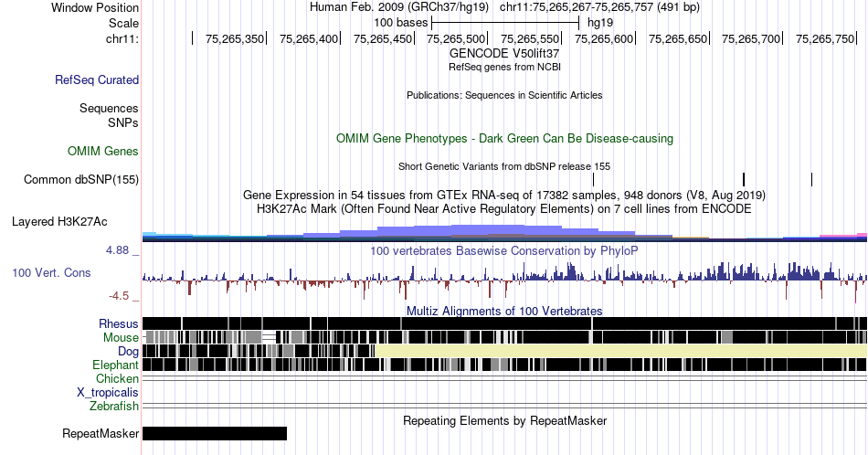This screenshot has width=868, height=455.
Task: Click the Rhesus alignment row label
Action: click(119, 323)
